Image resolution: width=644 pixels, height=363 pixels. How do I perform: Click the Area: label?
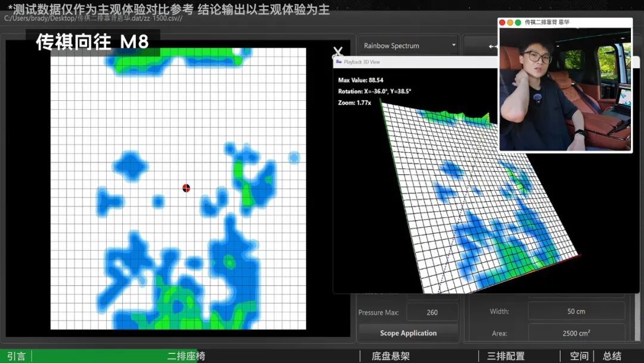coord(500,333)
